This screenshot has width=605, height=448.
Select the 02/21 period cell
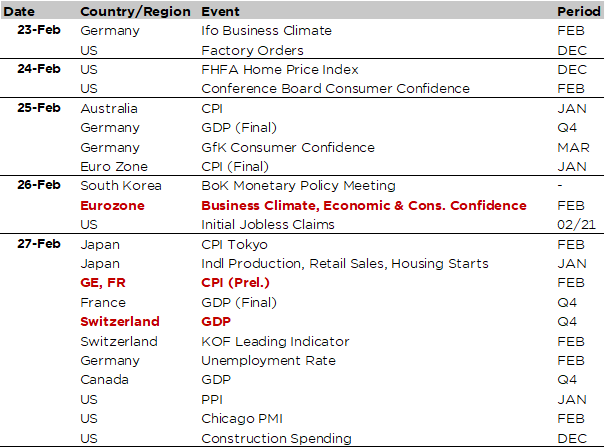(x=575, y=225)
